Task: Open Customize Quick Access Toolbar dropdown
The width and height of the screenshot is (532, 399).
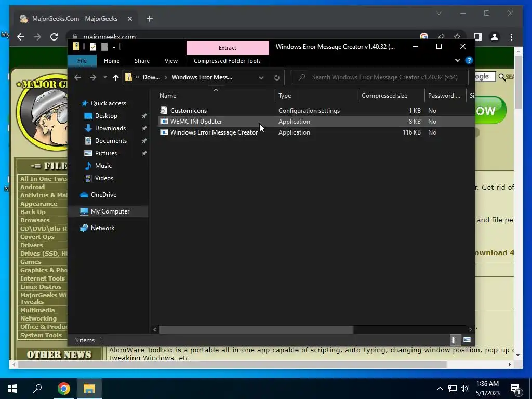Action: coord(114,47)
